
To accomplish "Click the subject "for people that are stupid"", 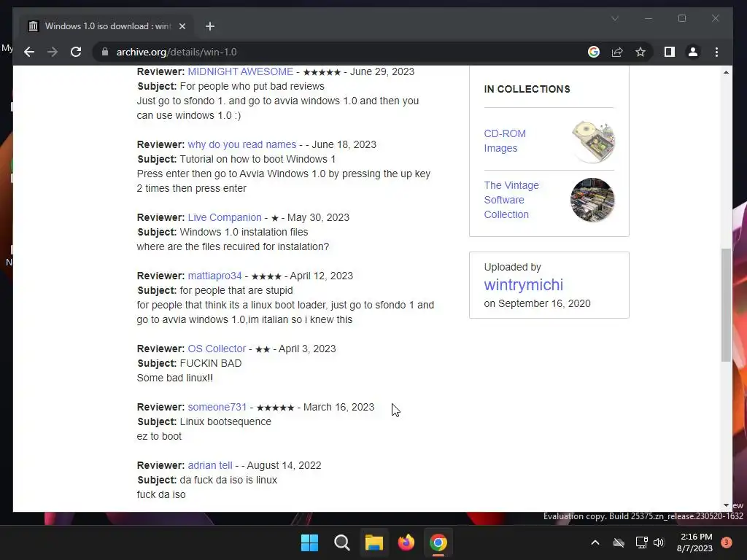I will click(236, 290).
